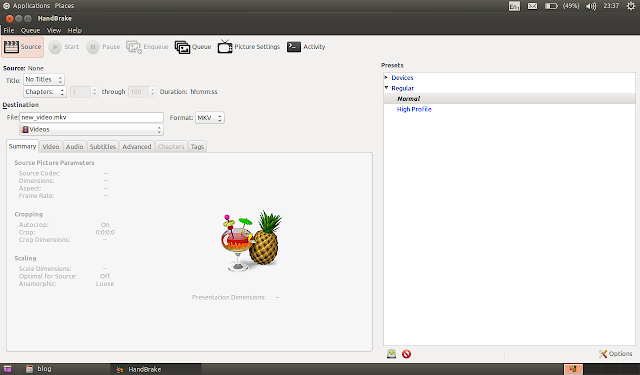The image size is (640, 375).
Task: Open the keyboard layout indicator icon
Action: click(514, 6)
